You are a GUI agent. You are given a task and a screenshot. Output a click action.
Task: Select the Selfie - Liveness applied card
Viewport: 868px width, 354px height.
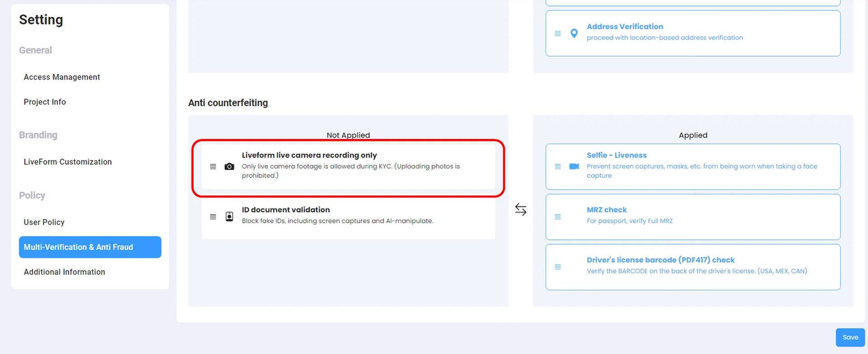(693, 167)
